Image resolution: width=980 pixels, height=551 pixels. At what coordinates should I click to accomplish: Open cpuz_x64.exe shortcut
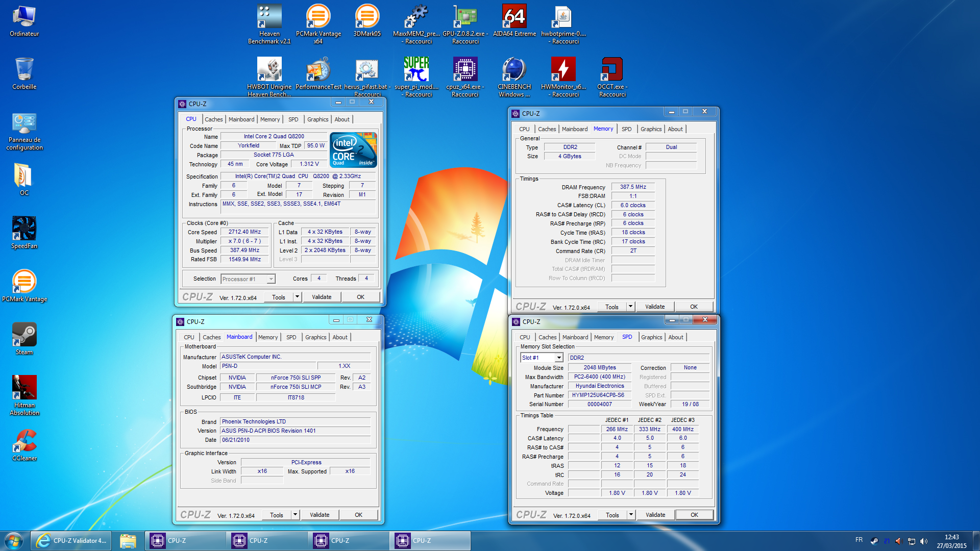[465, 78]
